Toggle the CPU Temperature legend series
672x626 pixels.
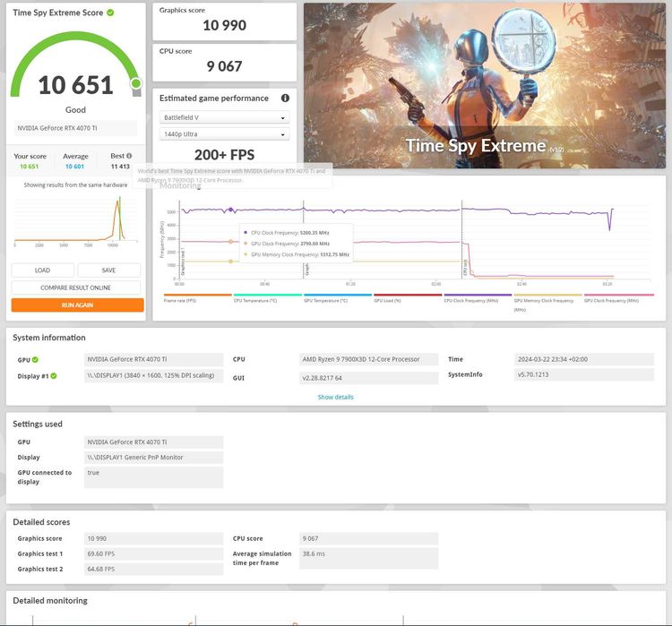[x=267, y=298]
